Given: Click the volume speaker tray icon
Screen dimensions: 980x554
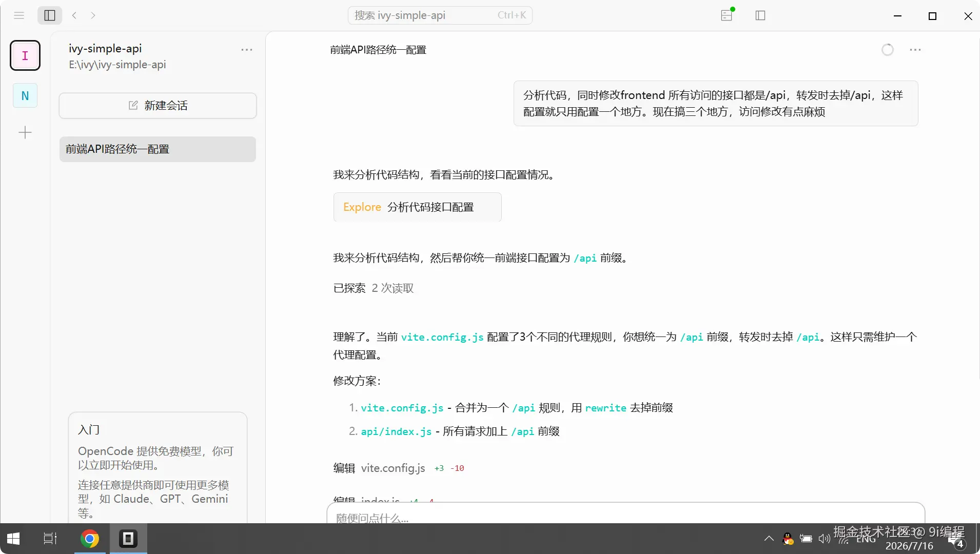Looking at the screenshot, I should [x=824, y=539].
